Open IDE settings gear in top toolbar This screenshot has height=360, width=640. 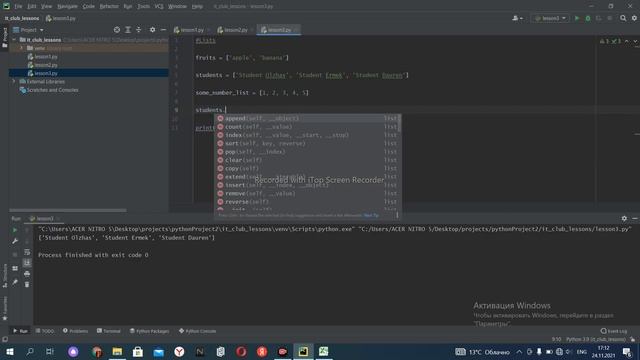pyautogui.click(x=634, y=18)
